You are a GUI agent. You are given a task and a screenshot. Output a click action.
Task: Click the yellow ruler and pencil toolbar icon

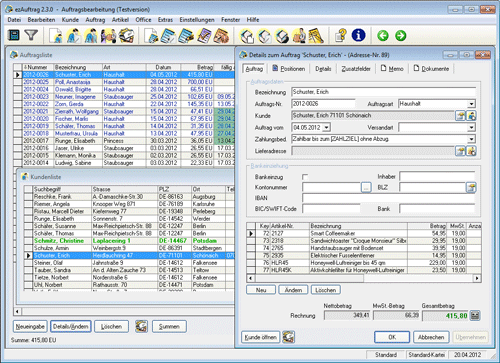point(316,35)
